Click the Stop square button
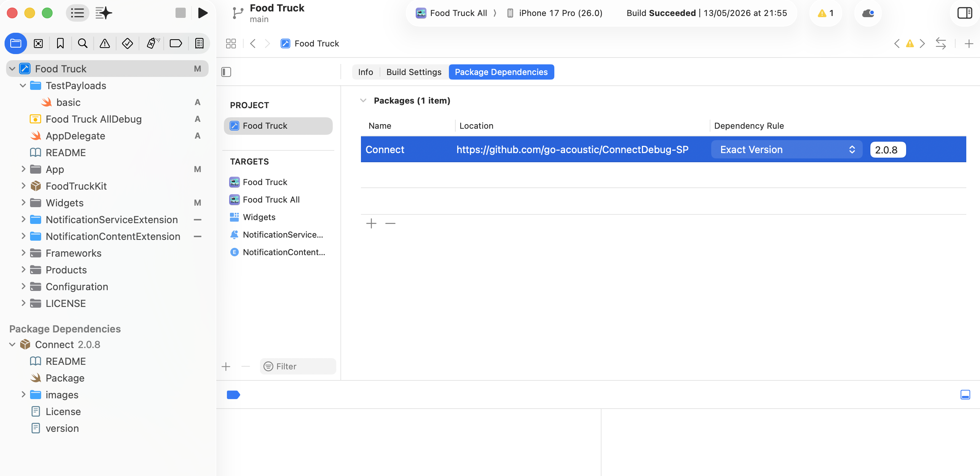 tap(180, 13)
